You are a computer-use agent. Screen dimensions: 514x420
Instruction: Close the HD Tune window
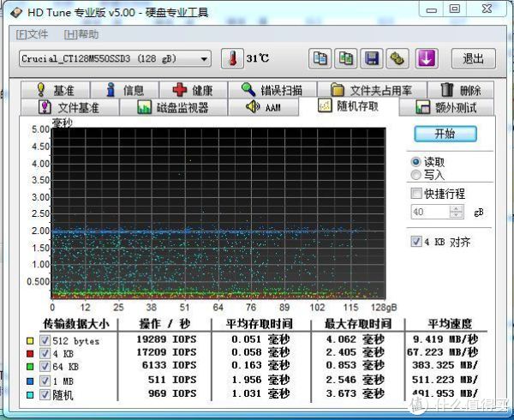[x=487, y=9]
